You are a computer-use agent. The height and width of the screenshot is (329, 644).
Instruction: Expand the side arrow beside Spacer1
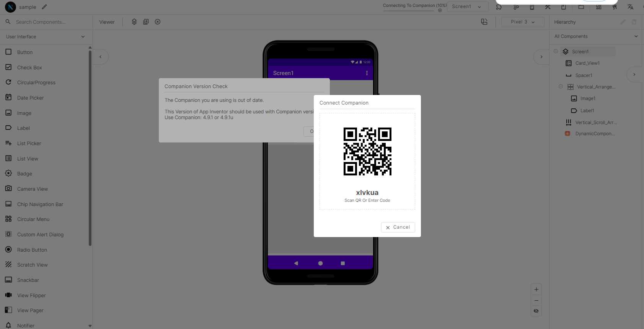pos(634,74)
